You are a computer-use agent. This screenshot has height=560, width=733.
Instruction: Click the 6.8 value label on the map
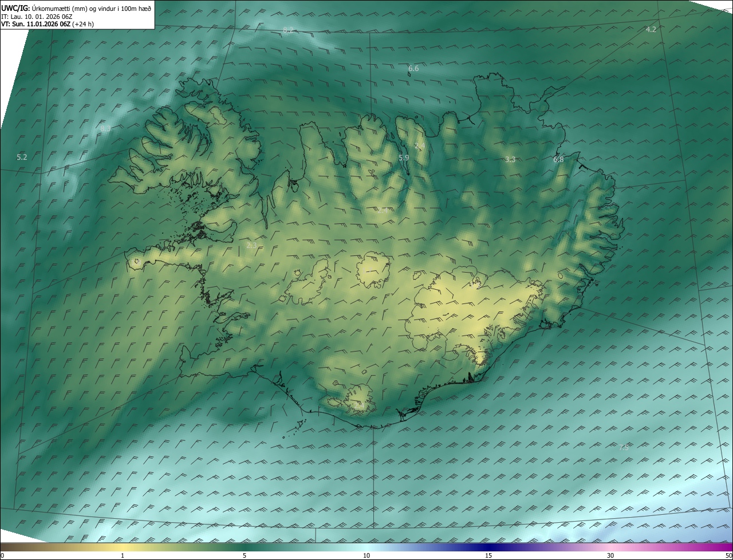click(x=558, y=159)
